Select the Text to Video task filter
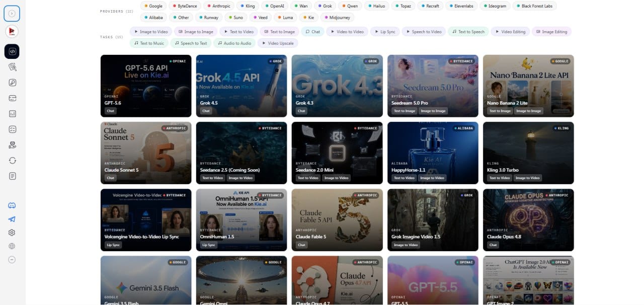The image size is (644, 305). coord(238,32)
